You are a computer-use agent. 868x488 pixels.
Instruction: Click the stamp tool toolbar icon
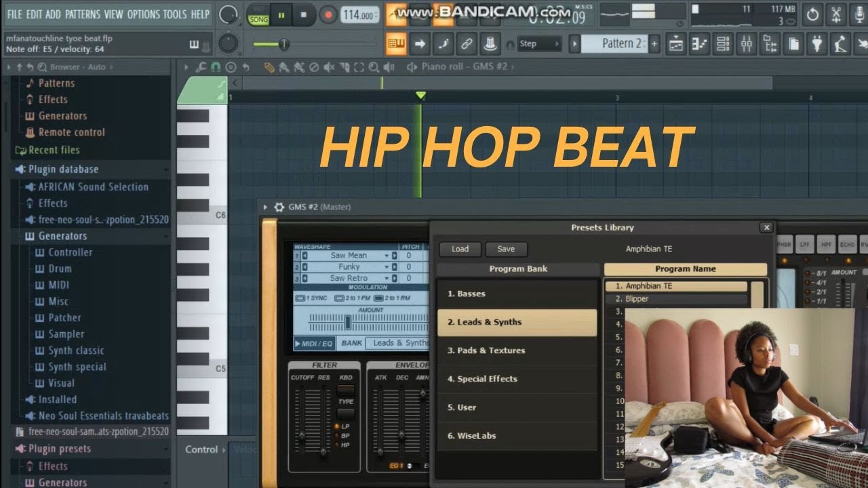pos(489,44)
